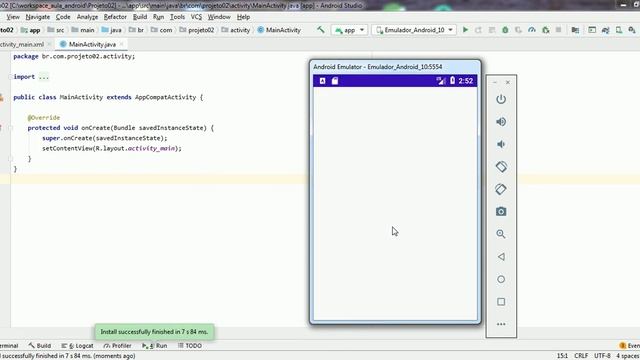Click the grey Stop icon in toolbar
This screenshot has width=640, height=360.
coord(558,30)
